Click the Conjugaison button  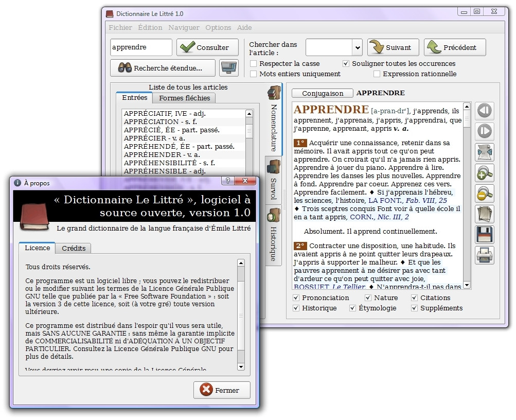323,93
